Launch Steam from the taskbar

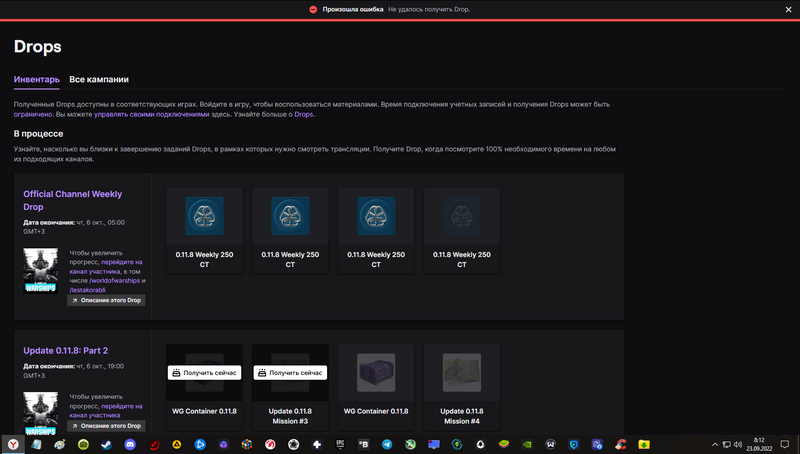coord(107,444)
